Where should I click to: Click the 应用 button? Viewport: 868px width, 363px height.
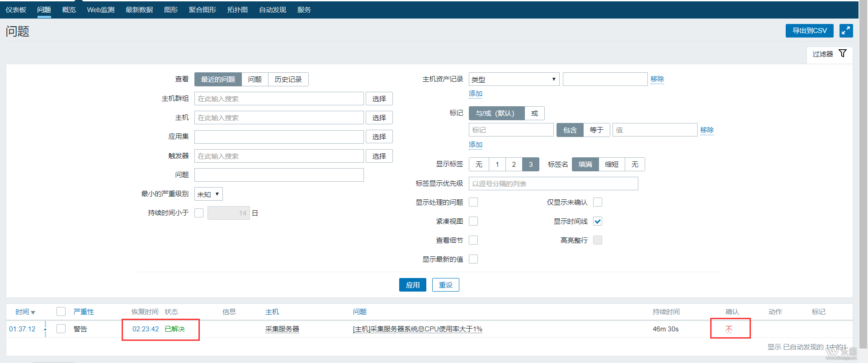point(413,285)
